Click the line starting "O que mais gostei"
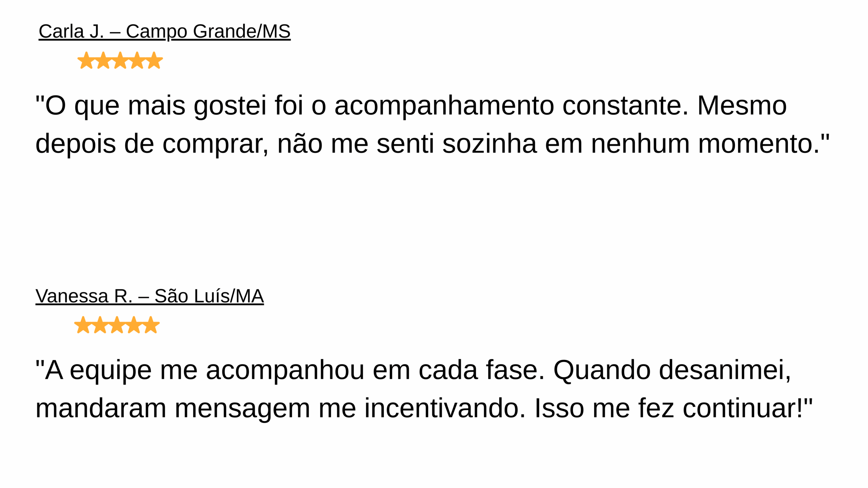The height and width of the screenshot is (488, 868). tap(411, 106)
